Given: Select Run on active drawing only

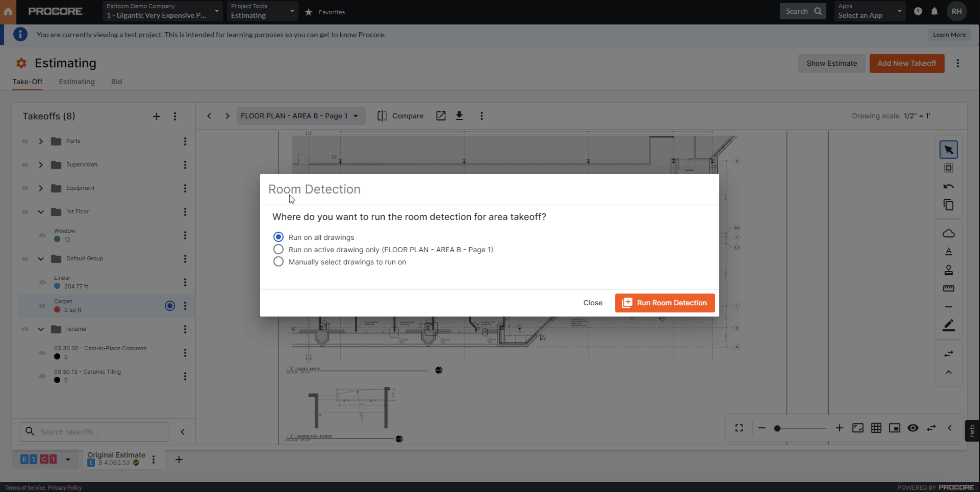Looking at the screenshot, I should click(x=279, y=249).
